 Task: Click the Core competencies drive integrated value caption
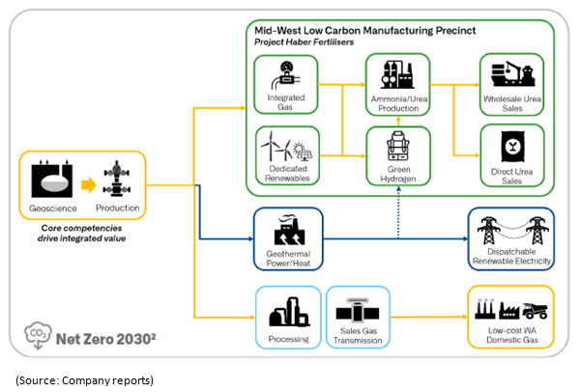coord(84,231)
